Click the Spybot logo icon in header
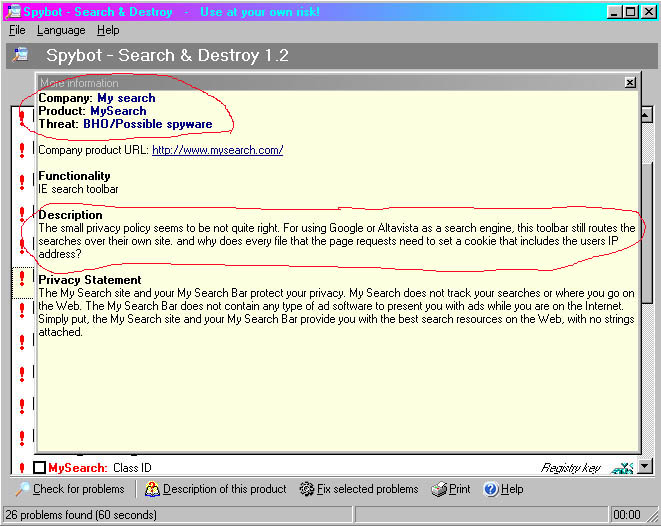Viewport: 661px width, 526px height. pos(20,55)
